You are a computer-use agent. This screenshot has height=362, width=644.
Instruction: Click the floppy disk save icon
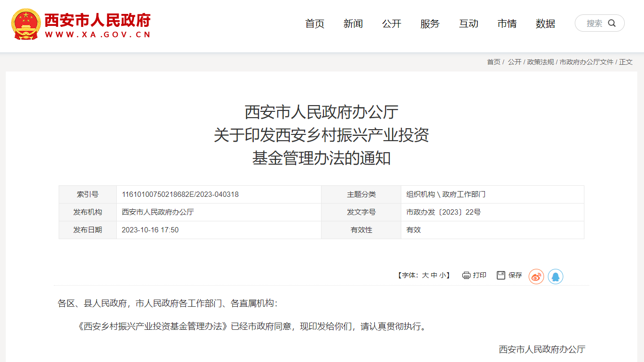point(501,275)
